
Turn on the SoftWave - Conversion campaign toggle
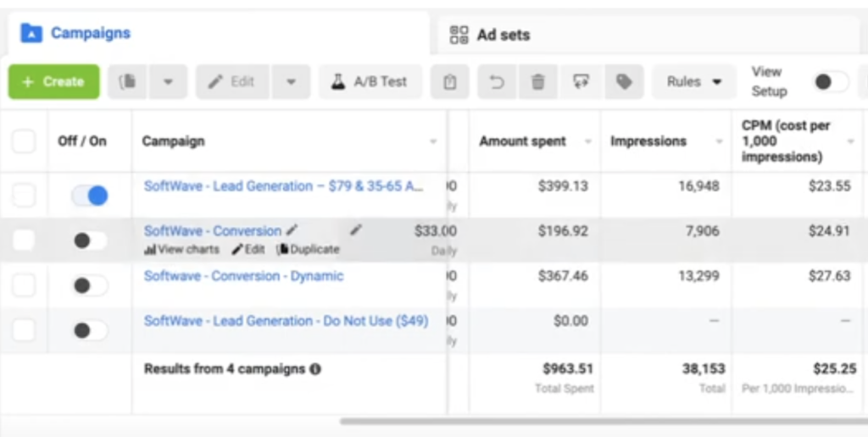pos(90,241)
